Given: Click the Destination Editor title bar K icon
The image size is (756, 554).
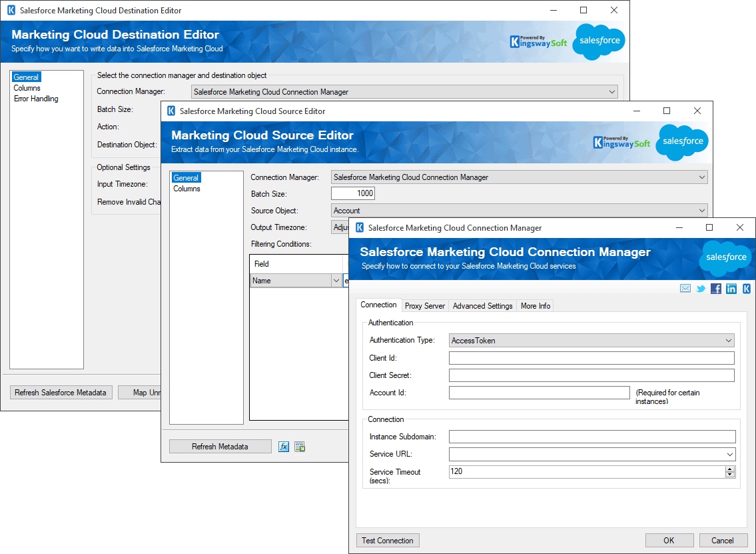Looking at the screenshot, I should (x=11, y=10).
